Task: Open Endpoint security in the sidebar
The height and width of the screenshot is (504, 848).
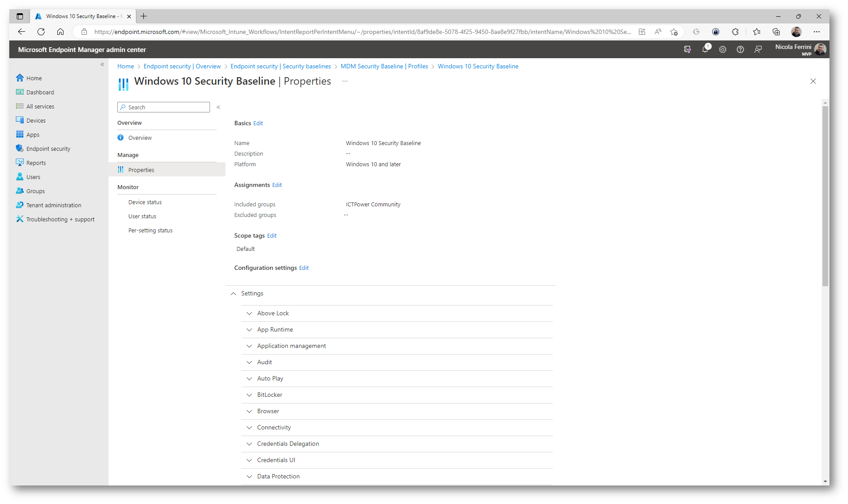Action: (x=48, y=149)
